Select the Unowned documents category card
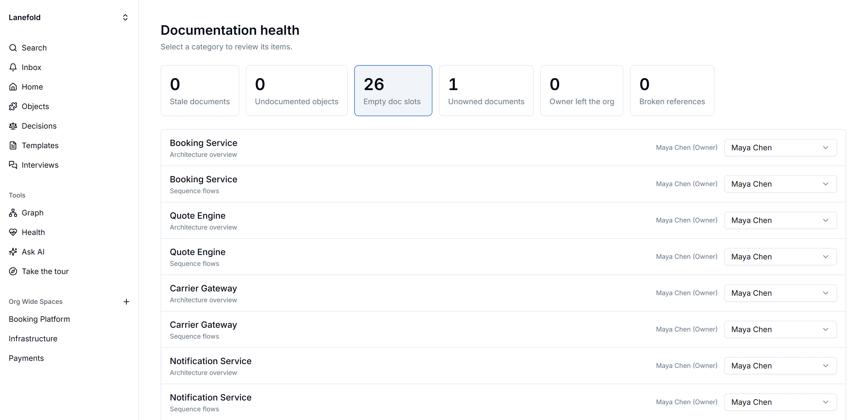 486,91
